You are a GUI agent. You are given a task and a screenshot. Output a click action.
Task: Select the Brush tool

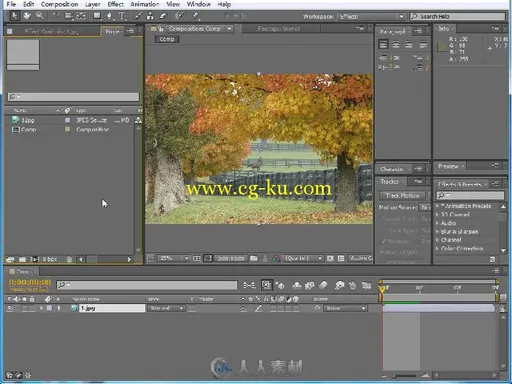(138, 16)
